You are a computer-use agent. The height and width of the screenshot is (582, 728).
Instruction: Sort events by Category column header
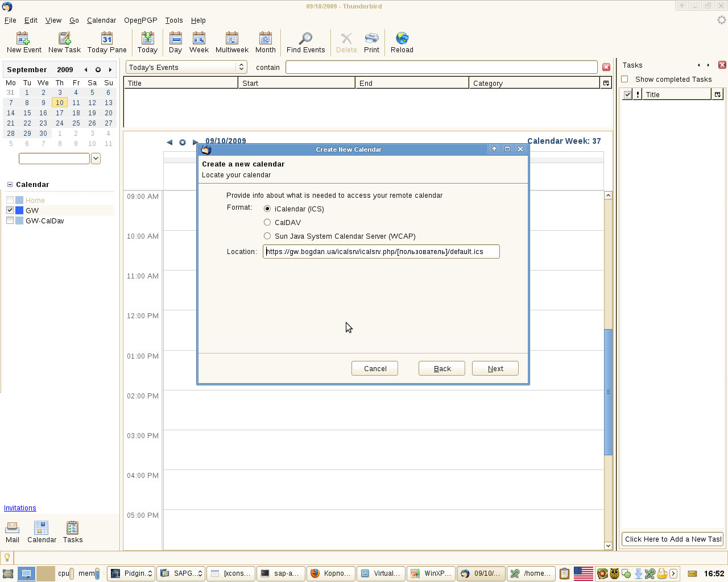point(535,83)
